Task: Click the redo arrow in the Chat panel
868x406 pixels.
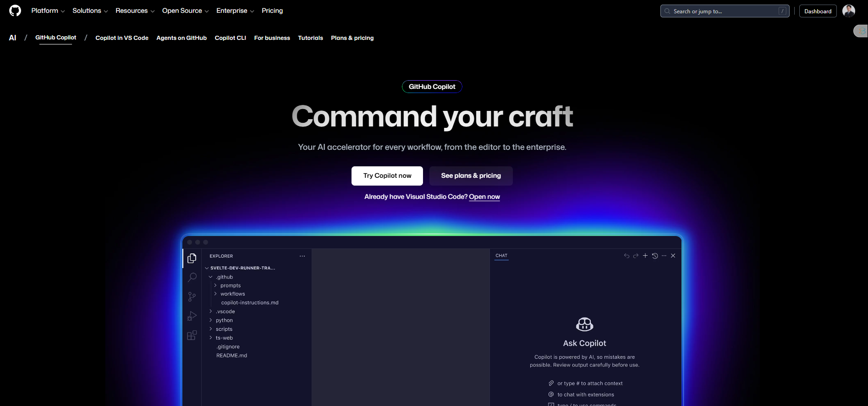Action: tap(636, 256)
